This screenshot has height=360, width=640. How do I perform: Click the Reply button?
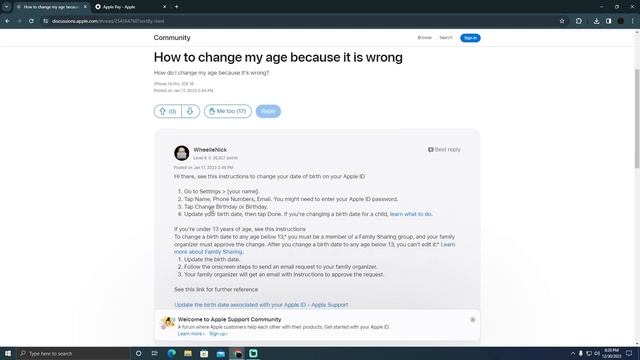pyautogui.click(x=268, y=111)
